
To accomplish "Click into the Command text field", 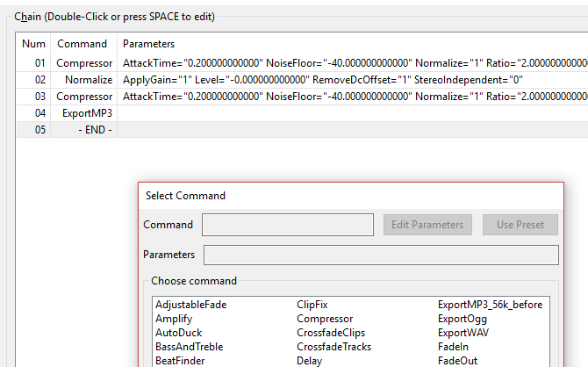I will pyautogui.click(x=287, y=225).
